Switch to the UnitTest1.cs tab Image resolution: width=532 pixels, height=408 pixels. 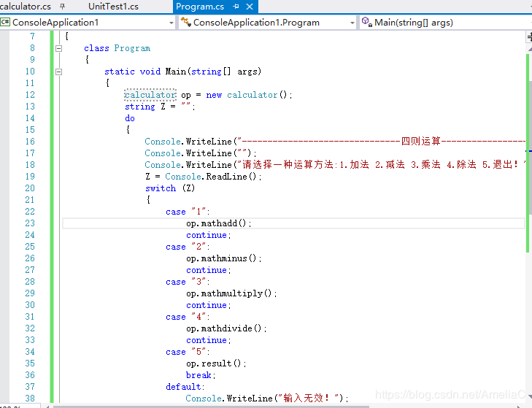pos(113,7)
